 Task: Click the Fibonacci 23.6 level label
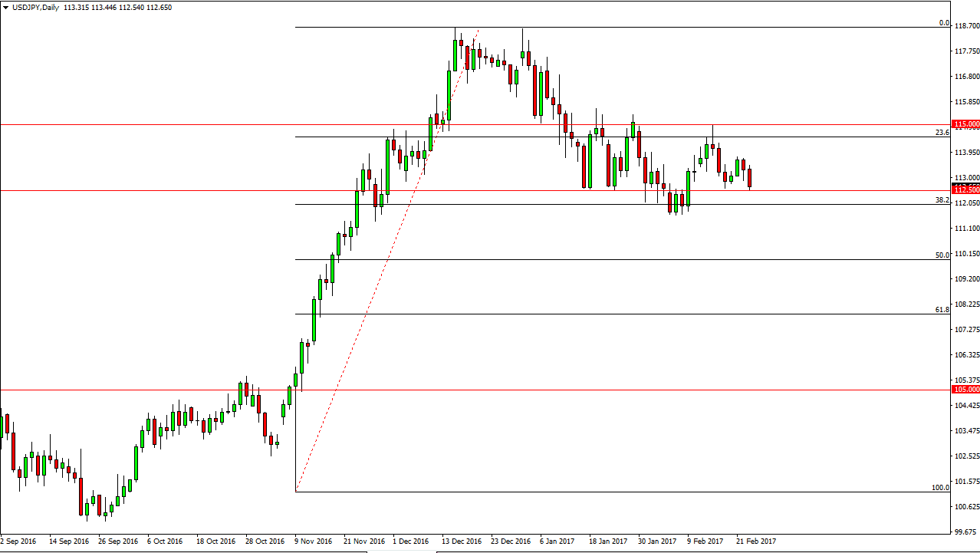coord(943,133)
